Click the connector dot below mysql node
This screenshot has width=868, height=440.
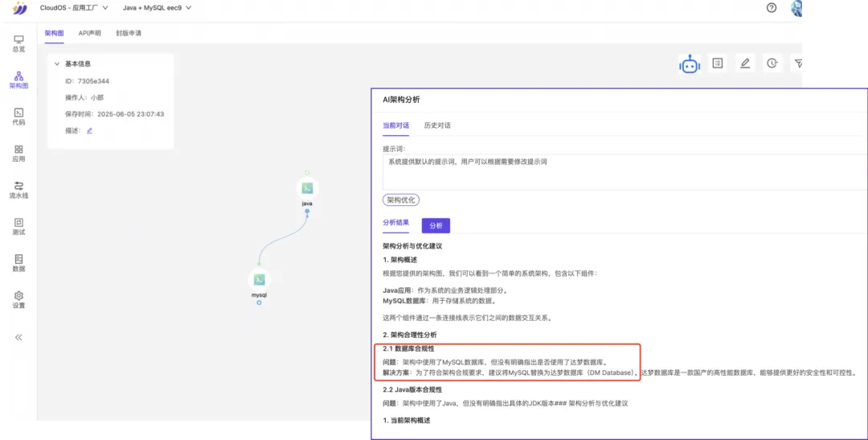[x=259, y=302]
